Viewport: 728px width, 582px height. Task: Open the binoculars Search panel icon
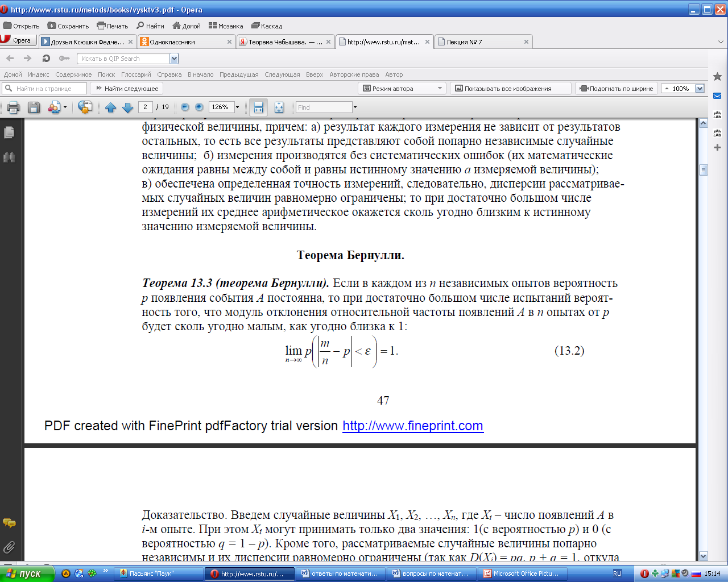(x=9, y=157)
